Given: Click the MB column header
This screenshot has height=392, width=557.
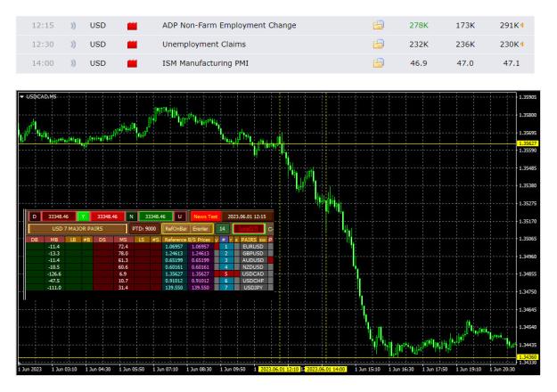Looking at the screenshot, I should 54,240.
